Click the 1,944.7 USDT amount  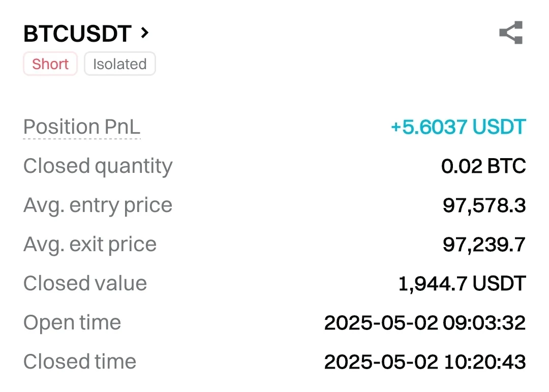coord(462,284)
